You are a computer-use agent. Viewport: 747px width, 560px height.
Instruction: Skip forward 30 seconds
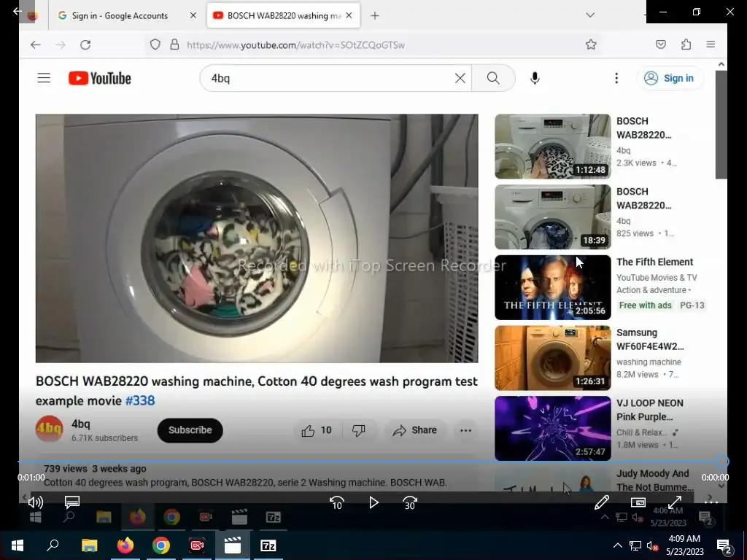(410, 502)
